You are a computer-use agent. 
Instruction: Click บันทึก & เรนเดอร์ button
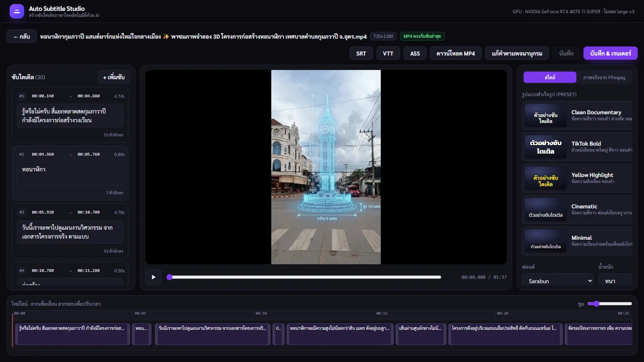click(611, 53)
